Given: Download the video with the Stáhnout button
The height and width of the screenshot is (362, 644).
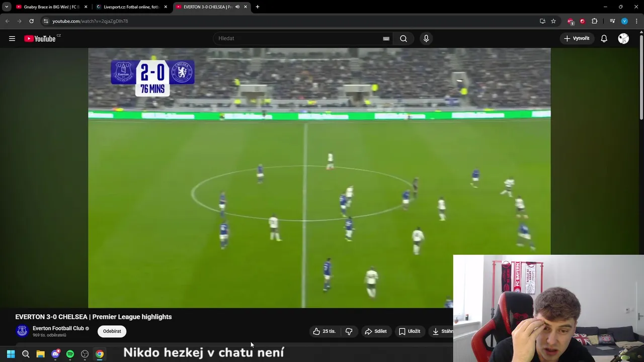Looking at the screenshot, I should 442,331.
